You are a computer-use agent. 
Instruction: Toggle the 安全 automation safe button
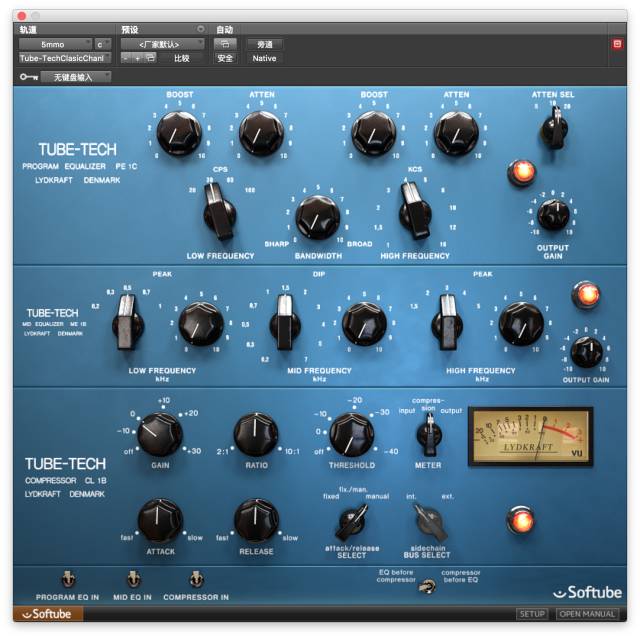point(225,58)
